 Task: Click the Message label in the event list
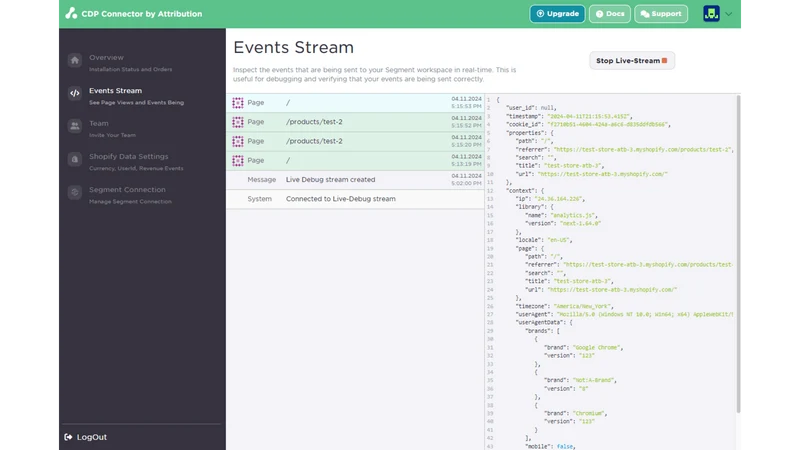point(261,180)
